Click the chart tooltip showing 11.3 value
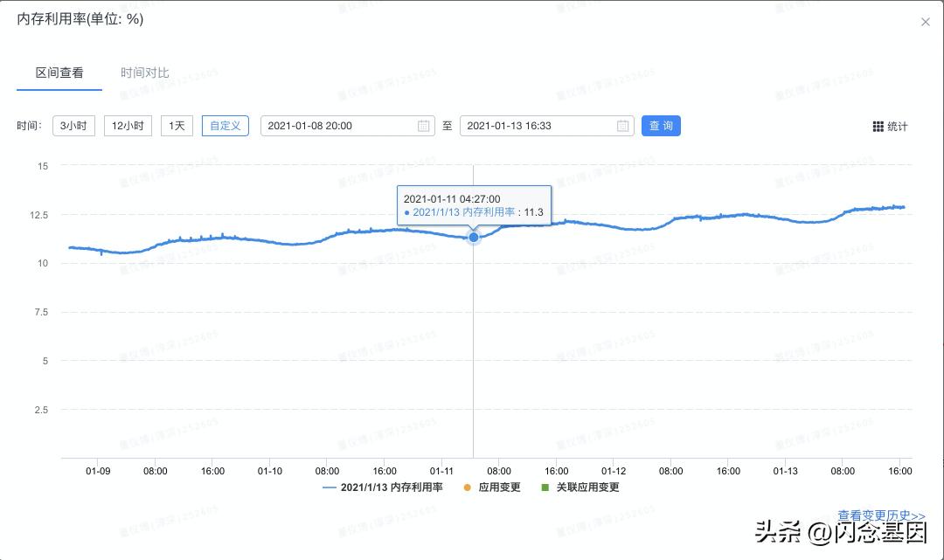 pyautogui.click(x=474, y=205)
